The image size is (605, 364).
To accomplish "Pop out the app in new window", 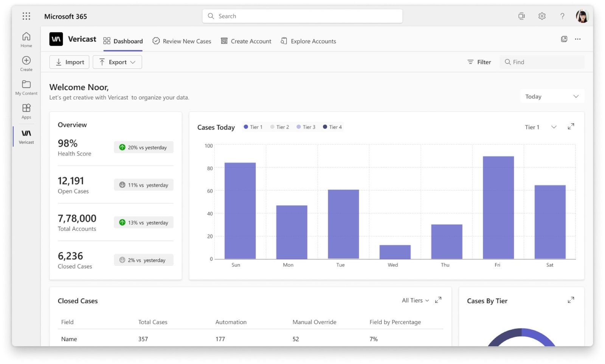I will (x=564, y=39).
